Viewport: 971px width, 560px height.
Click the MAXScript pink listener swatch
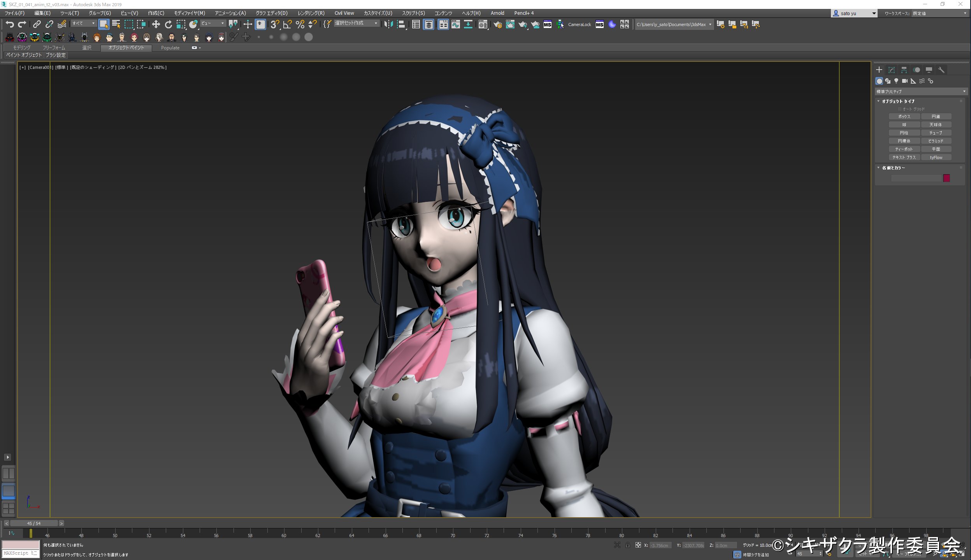(x=21, y=544)
